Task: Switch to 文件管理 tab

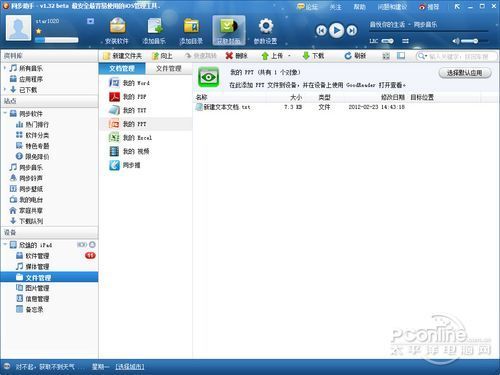Action: click(x=169, y=68)
